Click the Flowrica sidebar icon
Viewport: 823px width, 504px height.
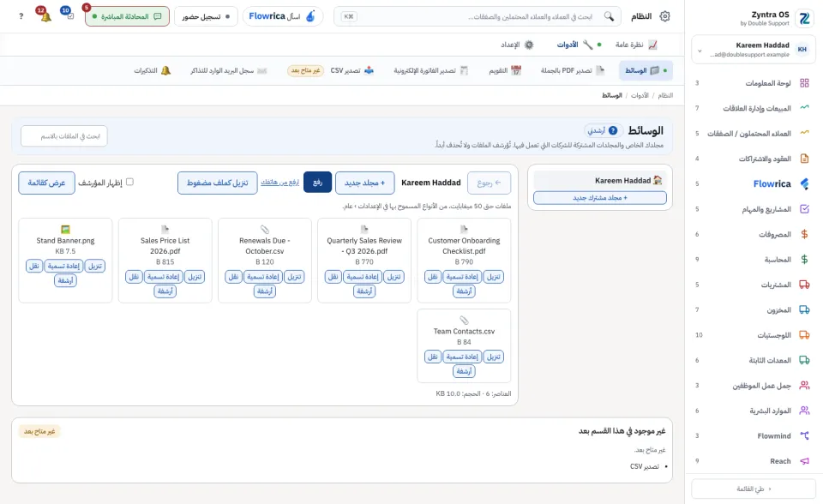(x=804, y=183)
